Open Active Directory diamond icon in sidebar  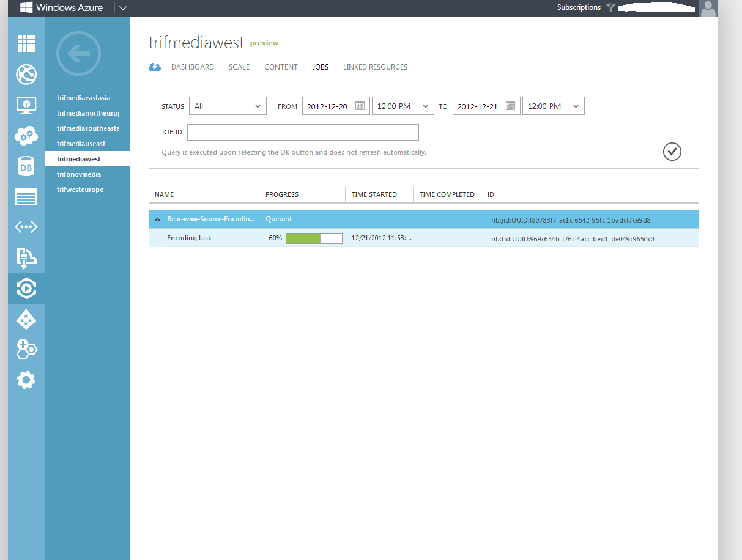coord(26,319)
